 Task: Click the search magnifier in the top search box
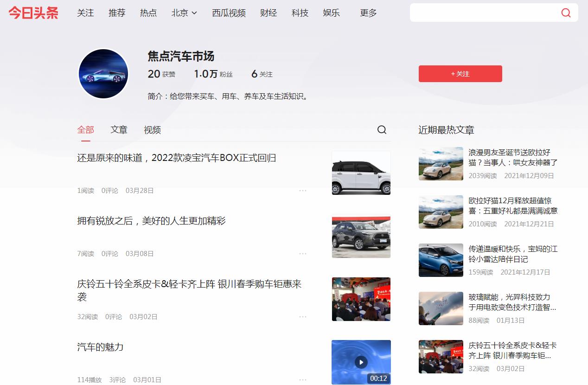pyautogui.click(x=566, y=13)
